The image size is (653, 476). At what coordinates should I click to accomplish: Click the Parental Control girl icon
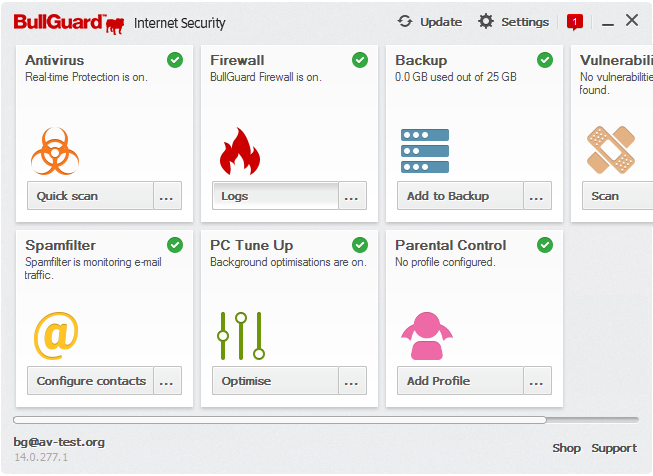click(425, 335)
